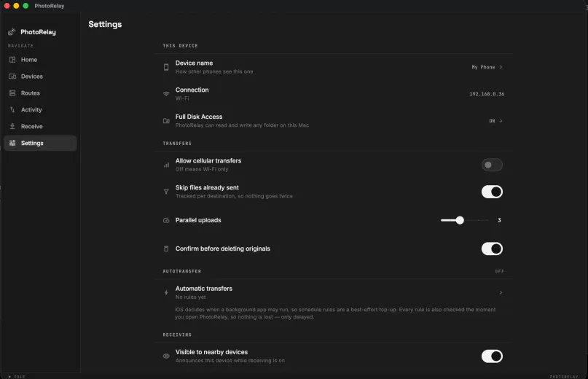
Task: Click the eye icon beside Visible to nearby devices
Action: (166, 356)
